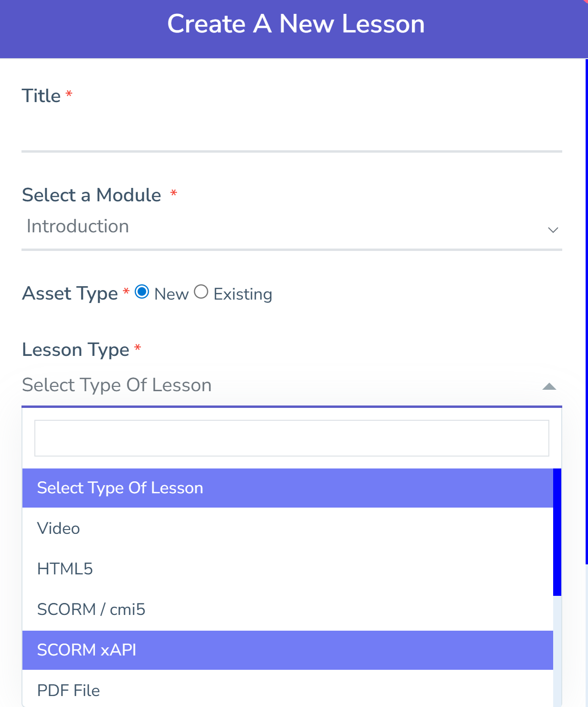Select the Existing asset type radio button
The image size is (588, 707).
[201, 292]
